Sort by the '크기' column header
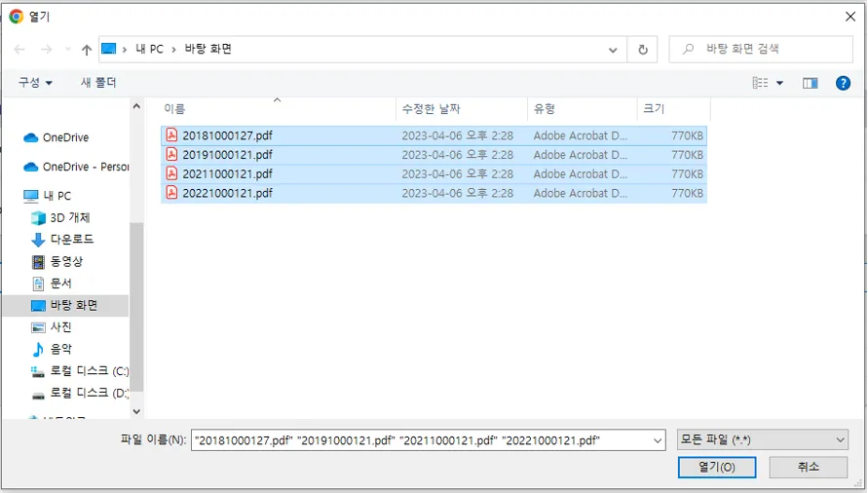The height and width of the screenshot is (493, 868). (674, 108)
